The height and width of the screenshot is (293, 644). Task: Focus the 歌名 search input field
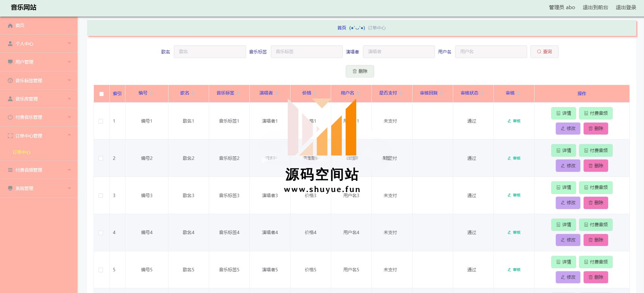coord(210,51)
